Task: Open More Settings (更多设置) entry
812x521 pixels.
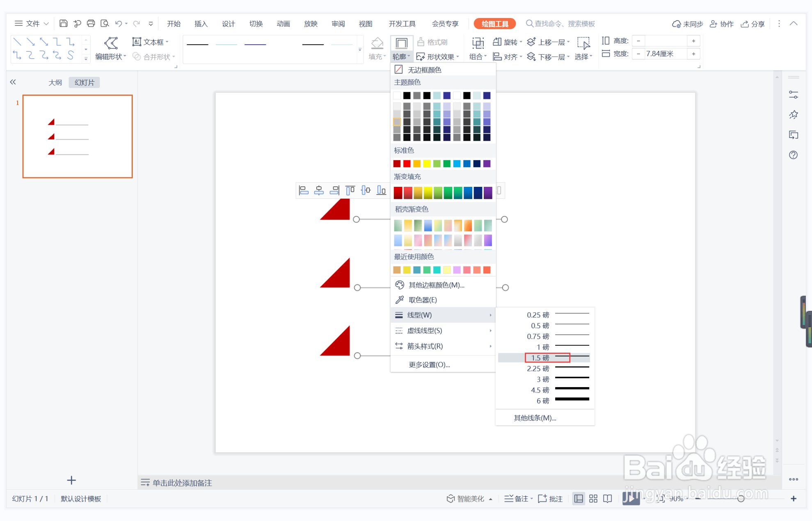Action: click(429, 365)
